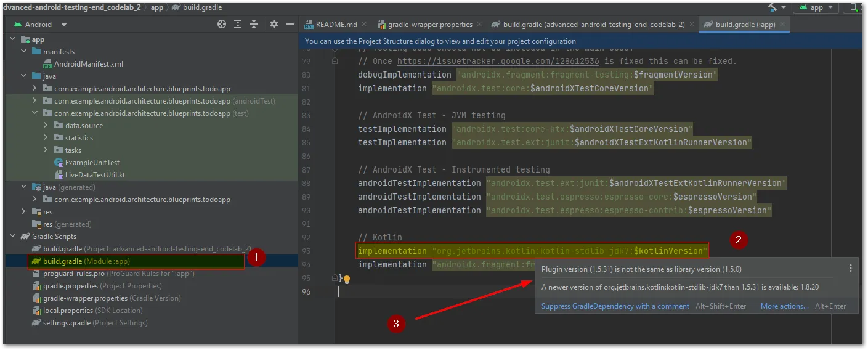Click the device selector phone icon
The height and width of the screenshot is (350, 868).
[x=855, y=7]
